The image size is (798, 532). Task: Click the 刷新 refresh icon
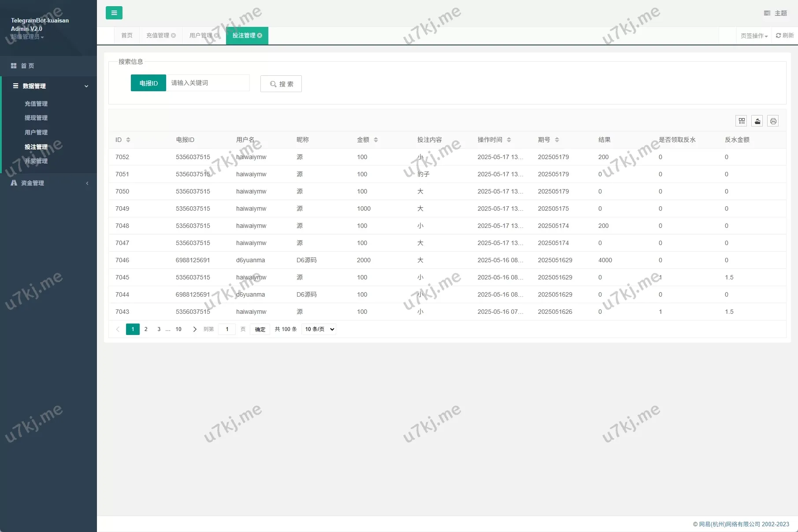point(784,36)
